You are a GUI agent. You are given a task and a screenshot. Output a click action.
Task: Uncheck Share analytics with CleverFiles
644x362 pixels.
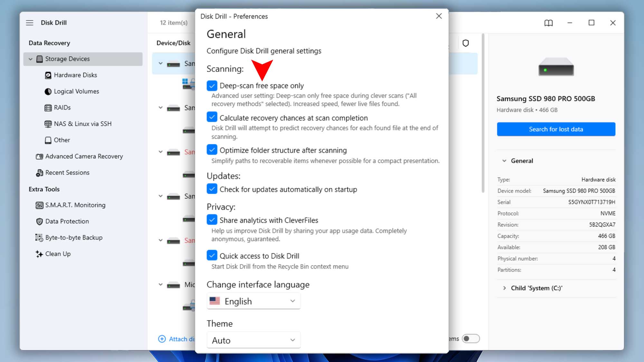[x=212, y=220]
